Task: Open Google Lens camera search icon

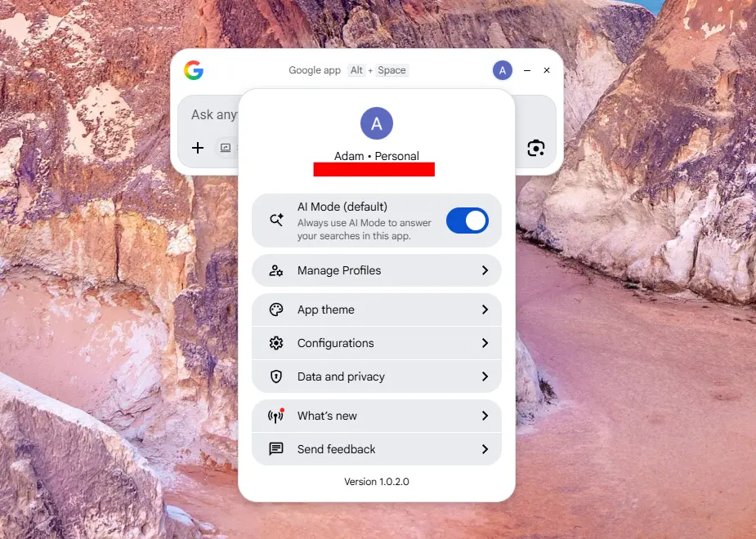Action: pos(536,148)
